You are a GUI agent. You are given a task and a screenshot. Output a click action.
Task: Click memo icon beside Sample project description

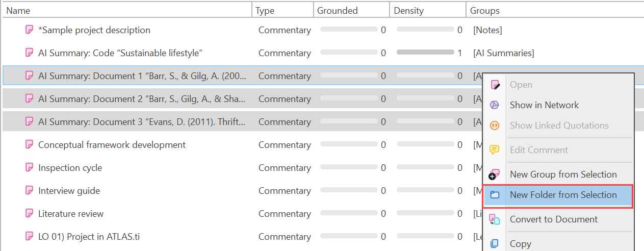pos(30,30)
